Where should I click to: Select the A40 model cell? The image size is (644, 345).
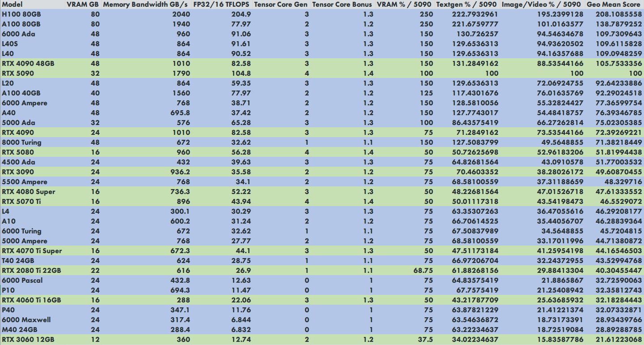(x=9, y=113)
